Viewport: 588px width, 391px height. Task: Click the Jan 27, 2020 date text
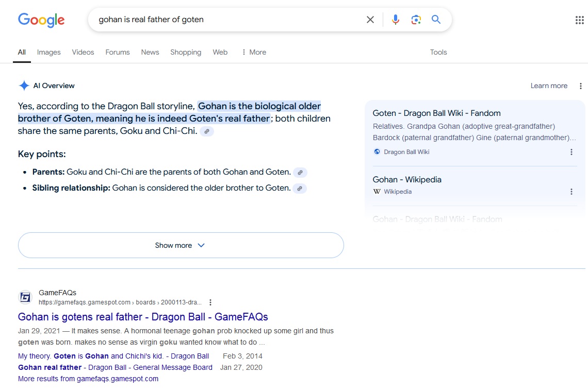pyautogui.click(x=241, y=367)
